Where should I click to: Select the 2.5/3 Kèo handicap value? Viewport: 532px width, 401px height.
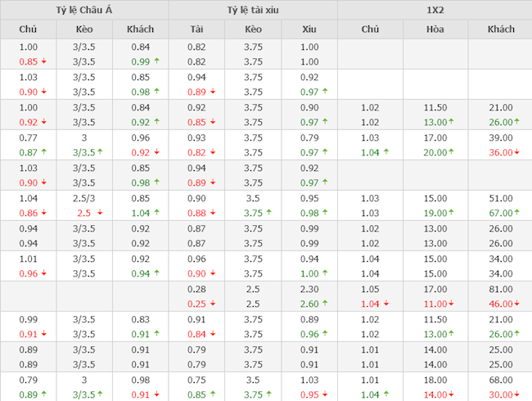click(85, 198)
